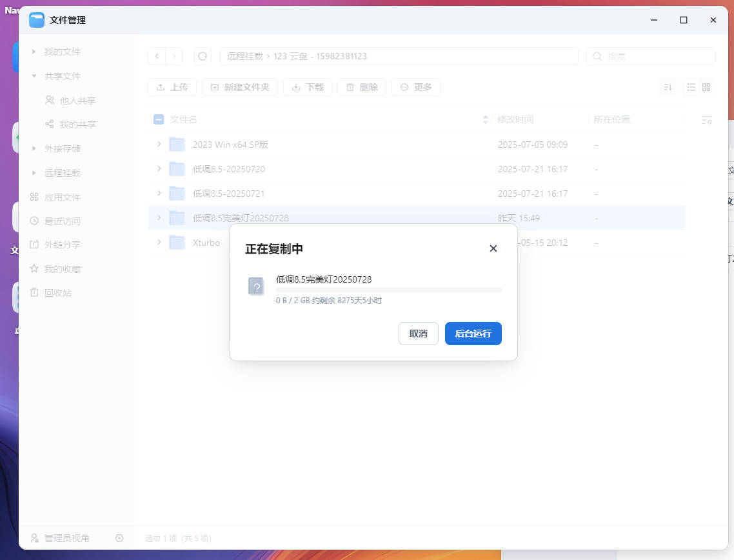This screenshot has width=734, height=560.
Task: Expand 远程挂载 in sidebar
Action: tap(34, 173)
